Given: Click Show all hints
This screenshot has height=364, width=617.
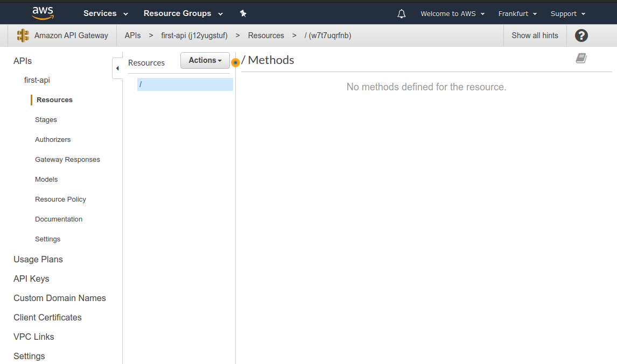Looking at the screenshot, I should [x=535, y=35].
